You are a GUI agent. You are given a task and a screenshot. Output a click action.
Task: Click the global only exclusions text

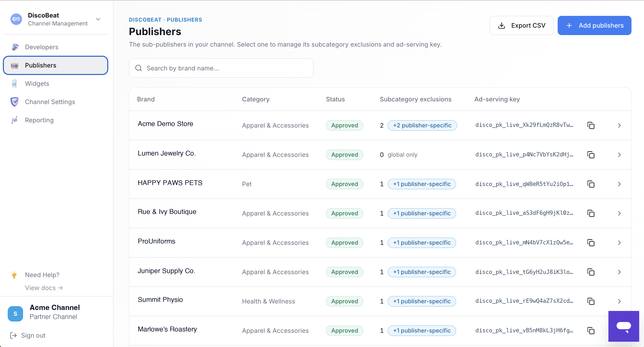403,155
